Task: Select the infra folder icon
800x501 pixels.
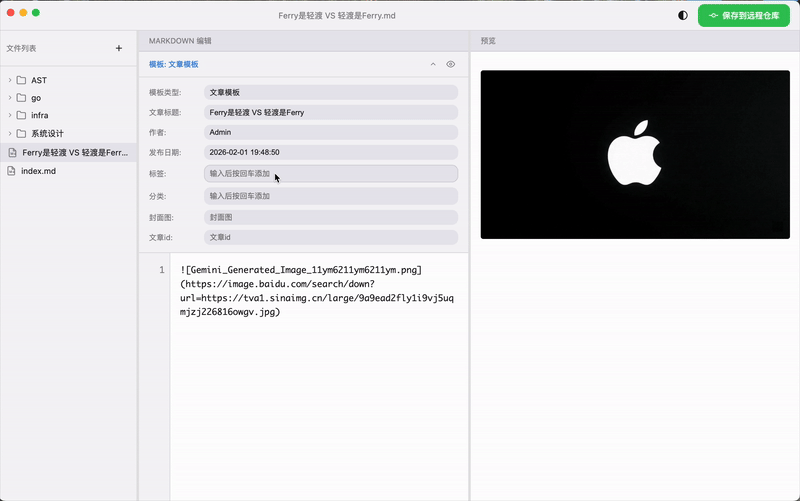Action: pyautogui.click(x=21, y=115)
